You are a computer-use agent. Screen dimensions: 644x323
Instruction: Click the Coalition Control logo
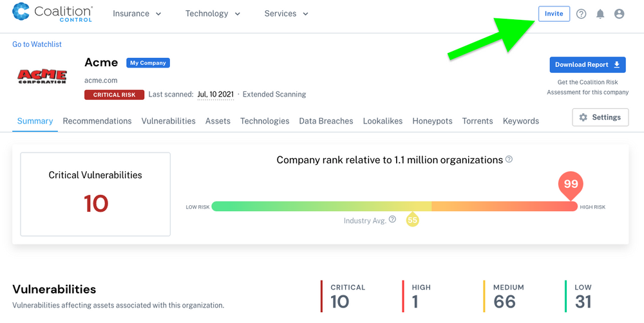tap(52, 13)
